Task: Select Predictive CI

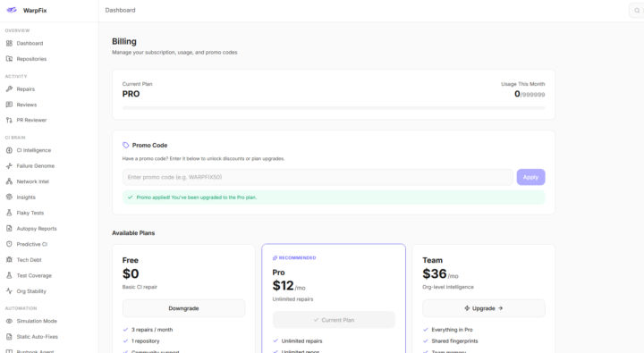Action: (x=31, y=244)
